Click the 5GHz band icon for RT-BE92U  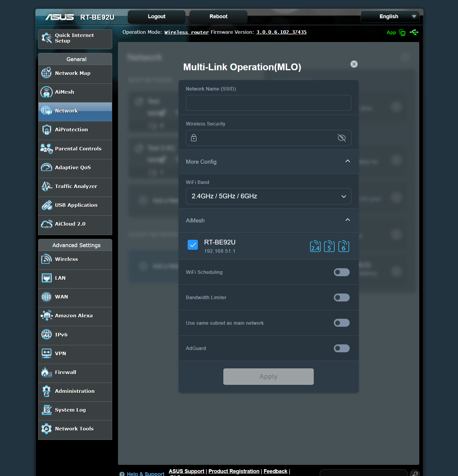[329, 246]
